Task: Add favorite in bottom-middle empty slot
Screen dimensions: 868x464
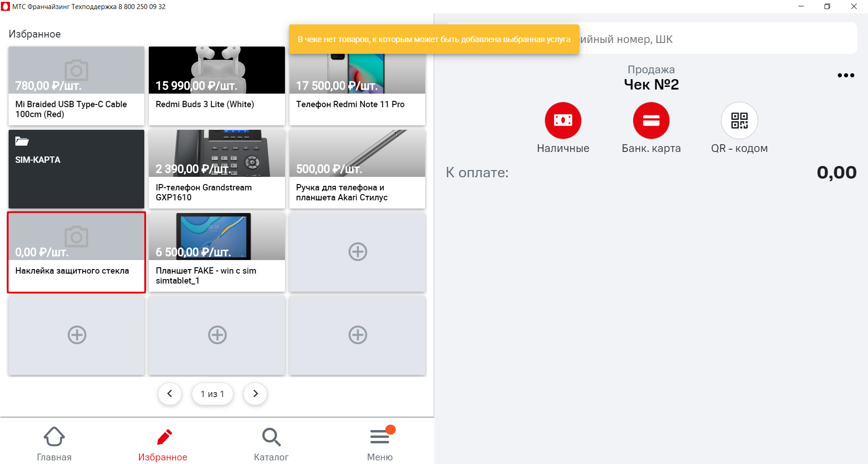Action: [217, 335]
